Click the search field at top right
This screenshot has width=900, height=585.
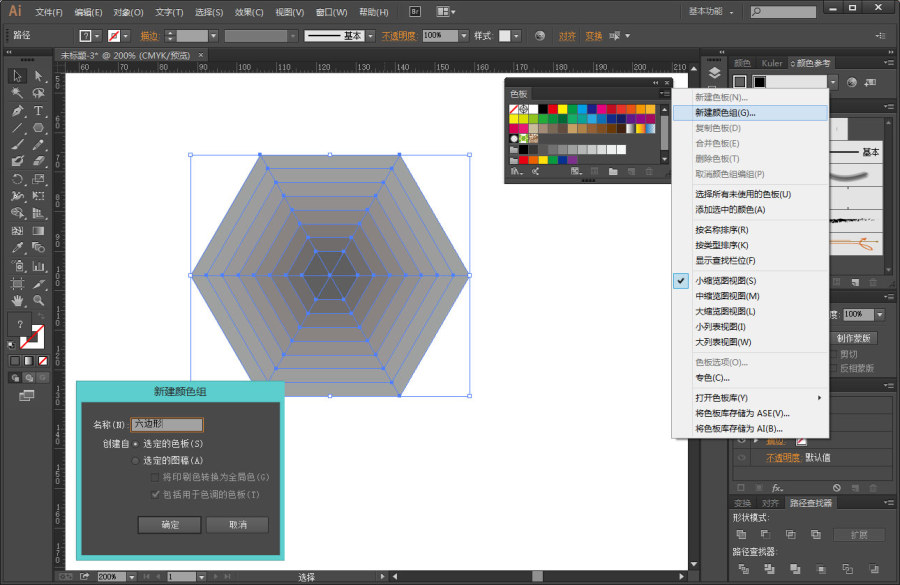[x=783, y=11]
